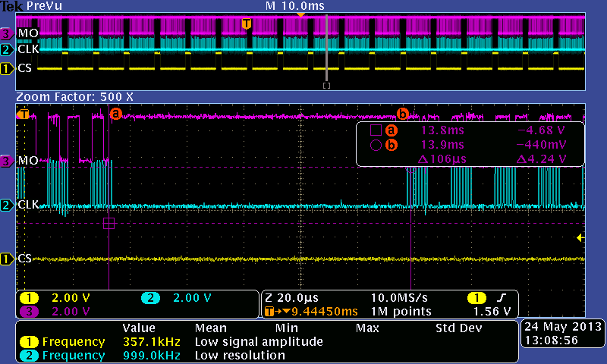Viewport: 607px width, 364px height.
Task: Click the 999.0kHz frequency value
Action: 152,356
